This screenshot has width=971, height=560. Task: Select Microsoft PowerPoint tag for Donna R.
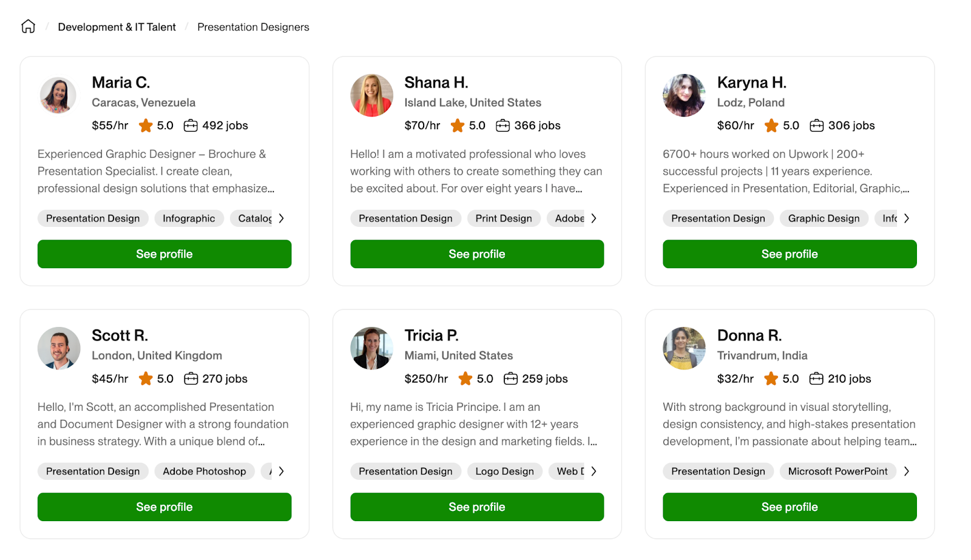pyautogui.click(x=837, y=471)
